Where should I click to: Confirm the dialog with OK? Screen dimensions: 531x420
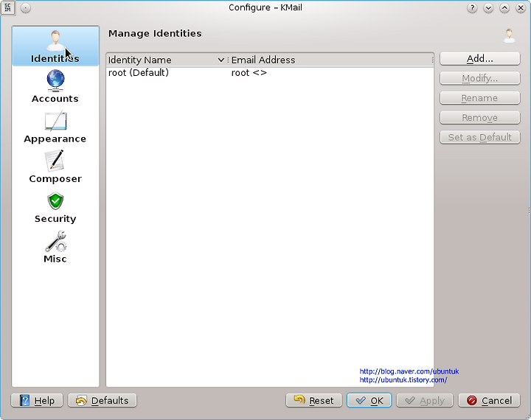[369, 400]
